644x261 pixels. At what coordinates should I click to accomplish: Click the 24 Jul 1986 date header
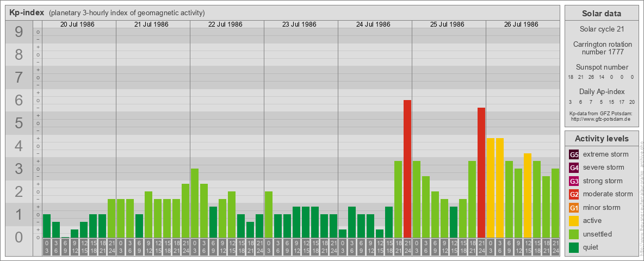click(373, 24)
